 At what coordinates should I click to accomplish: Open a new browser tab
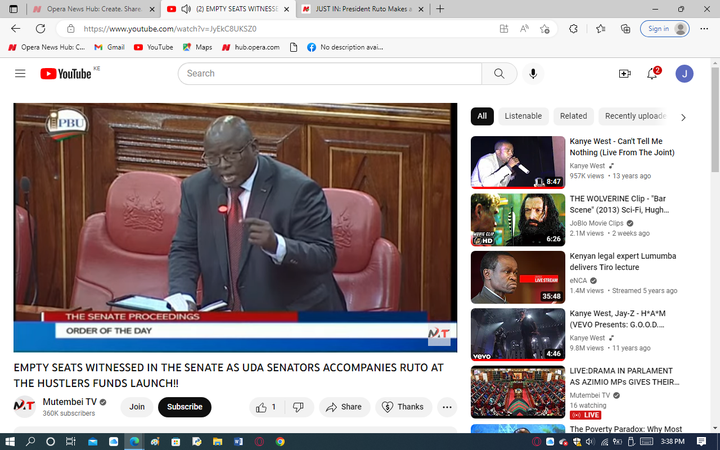[x=440, y=9]
